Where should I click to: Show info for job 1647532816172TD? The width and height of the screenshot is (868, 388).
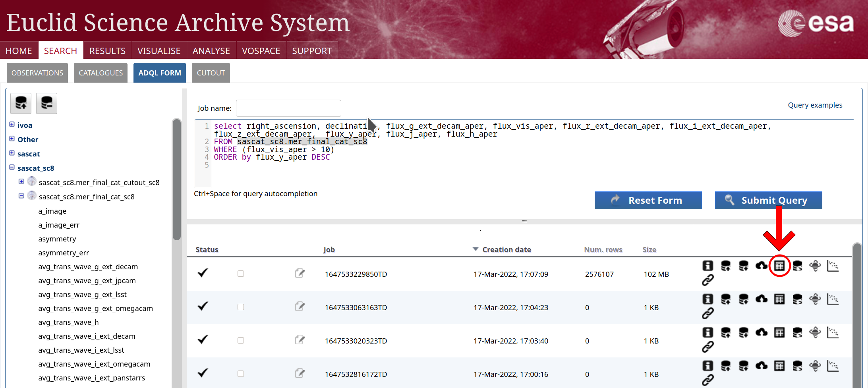708,366
